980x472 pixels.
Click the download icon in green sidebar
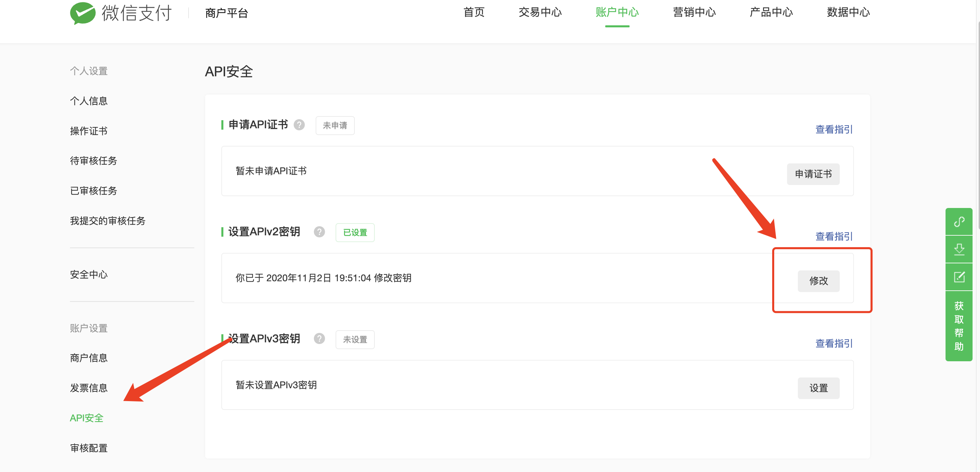click(959, 249)
